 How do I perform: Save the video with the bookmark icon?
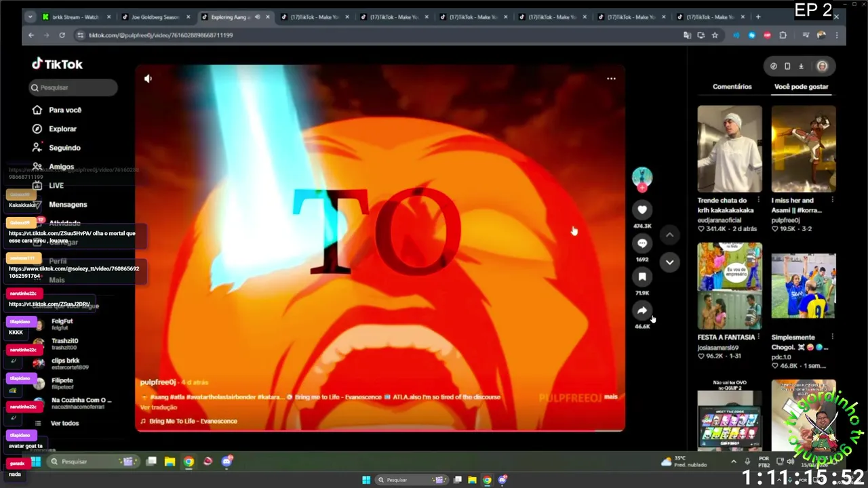[642, 277]
